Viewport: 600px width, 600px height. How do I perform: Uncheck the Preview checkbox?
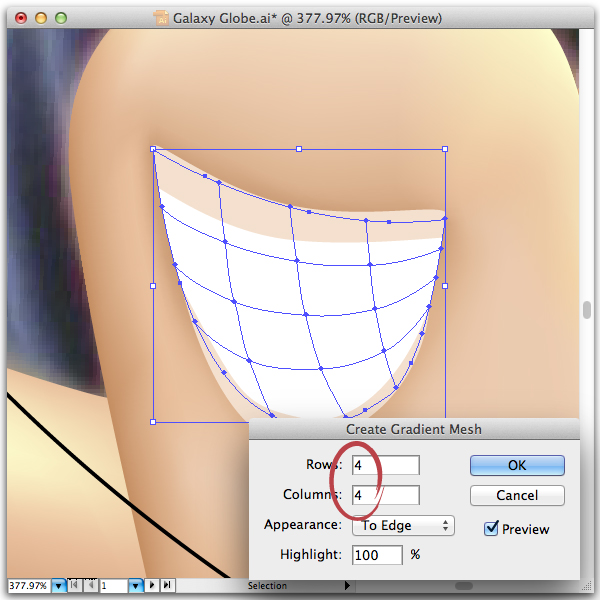tap(491, 528)
